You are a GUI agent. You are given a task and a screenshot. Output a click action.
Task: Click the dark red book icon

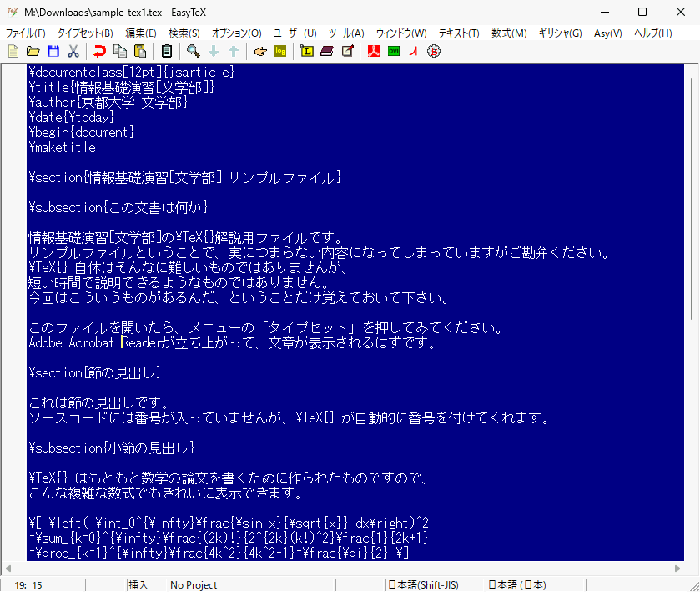tap(327, 52)
